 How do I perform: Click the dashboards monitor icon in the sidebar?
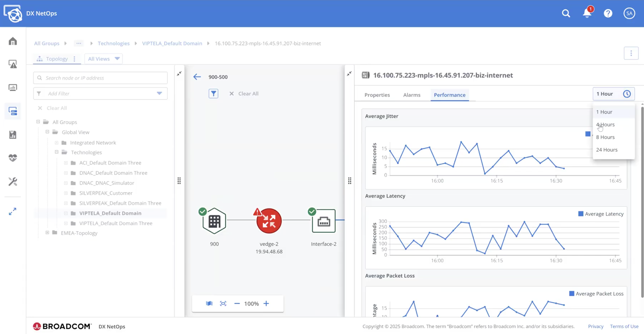coord(12,87)
